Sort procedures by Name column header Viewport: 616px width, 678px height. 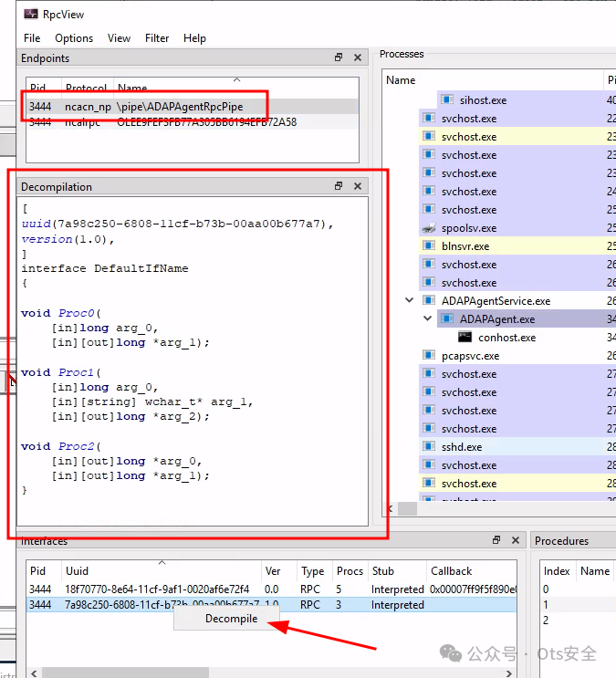(595, 570)
